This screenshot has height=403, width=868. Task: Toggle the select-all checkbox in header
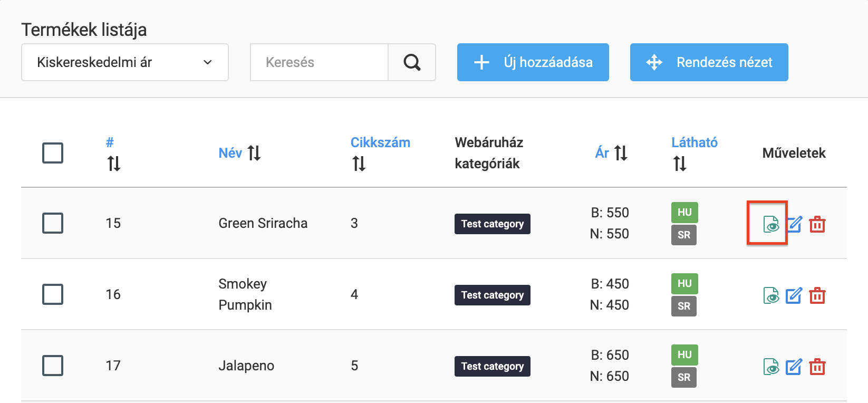click(52, 152)
